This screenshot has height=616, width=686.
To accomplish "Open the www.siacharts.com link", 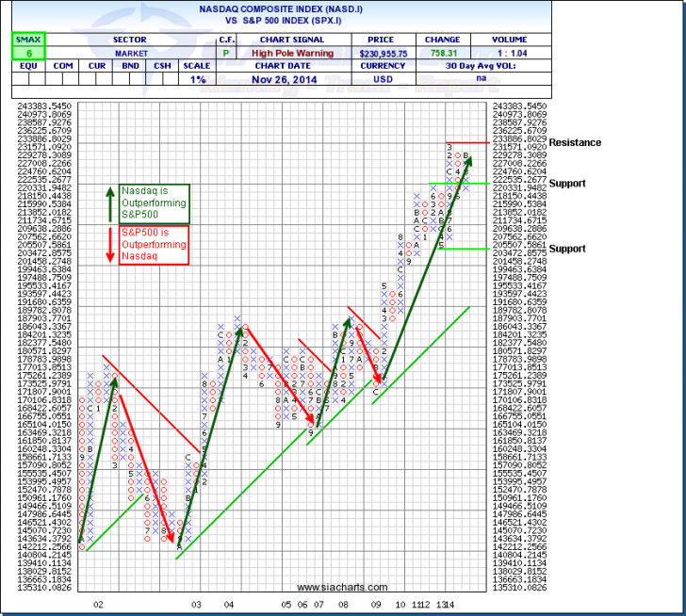I will pyautogui.click(x=335, y=588).
